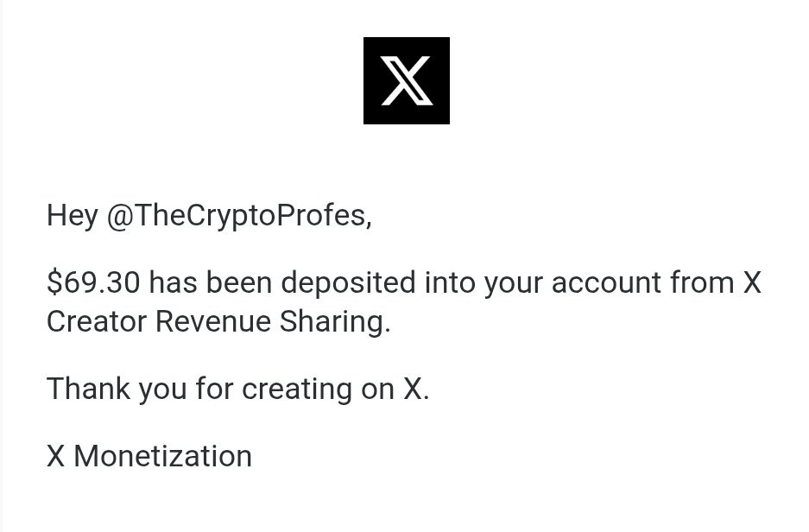Click the Creator Revenue Sharing text
Screen dimensions: 809x532
218,321
